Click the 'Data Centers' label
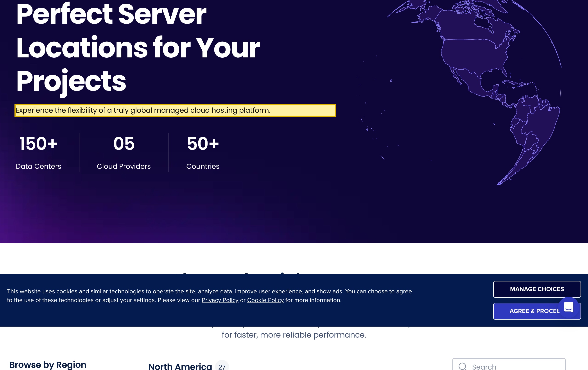This screenshot has height=370, width=588. pos(38,166)
